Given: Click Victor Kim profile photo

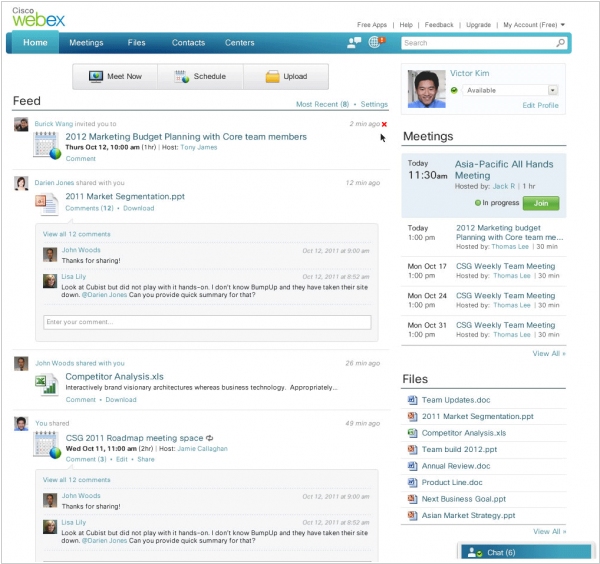Looking at the screenshot, I should coord(427,89).
